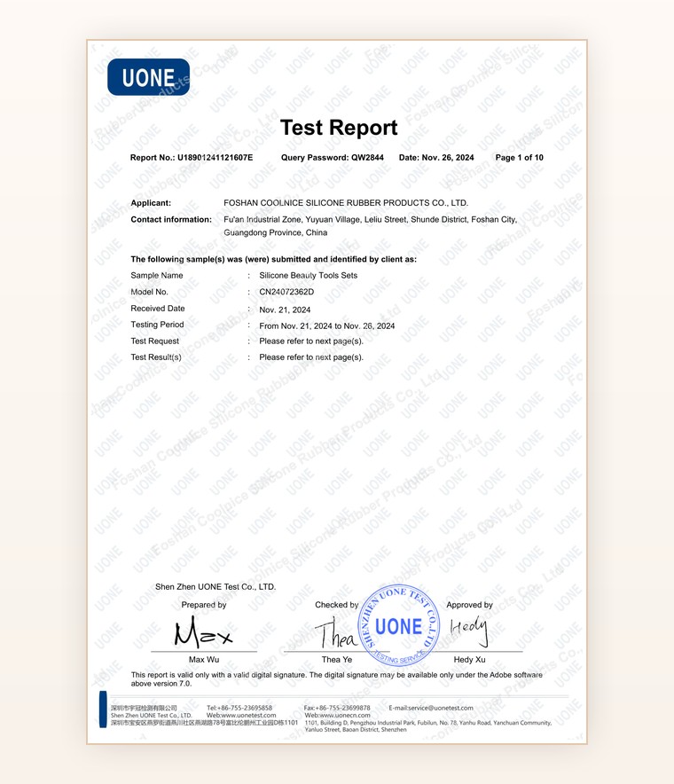Click the 'Prepared by' label

click(x=204, y=605)
